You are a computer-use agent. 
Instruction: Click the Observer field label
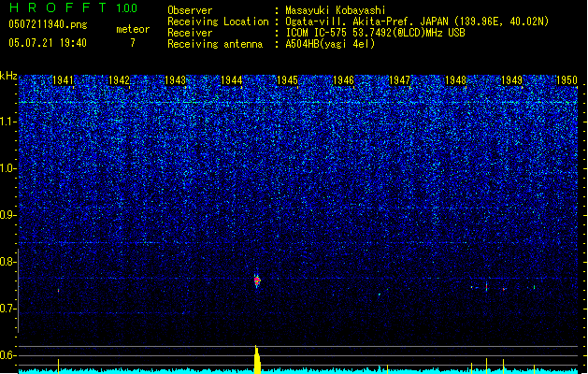(x=190, y=10)
